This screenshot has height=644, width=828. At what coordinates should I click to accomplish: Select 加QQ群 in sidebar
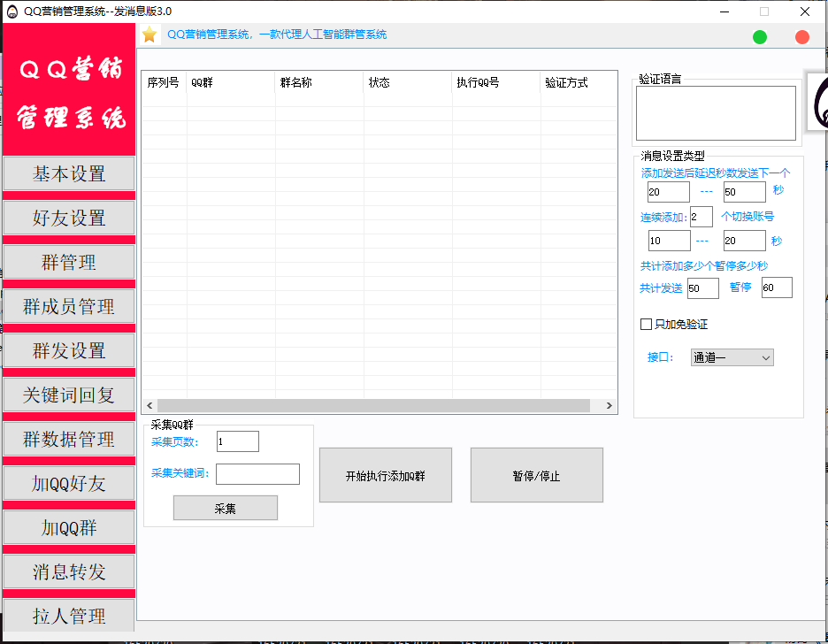point(69,527)
